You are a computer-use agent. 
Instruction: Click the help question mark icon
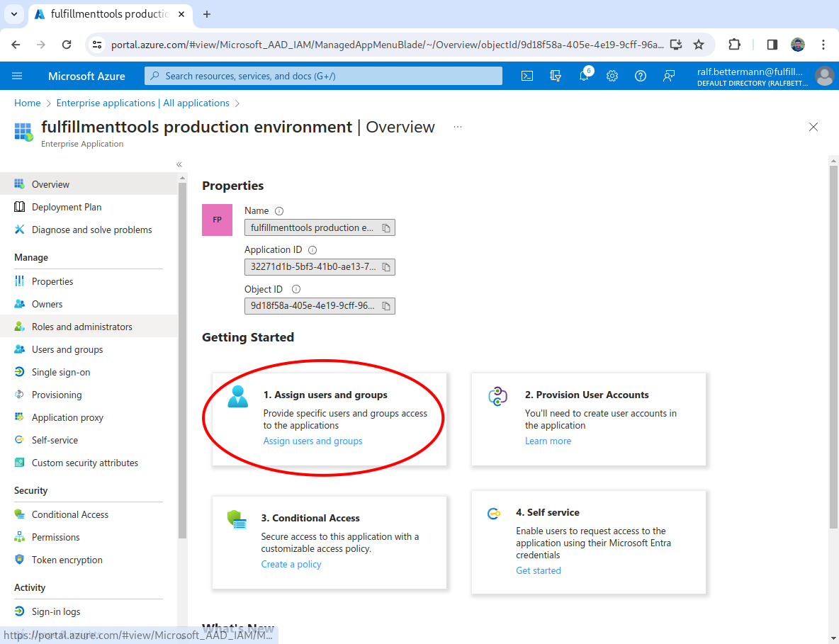(x=641, y=76)
